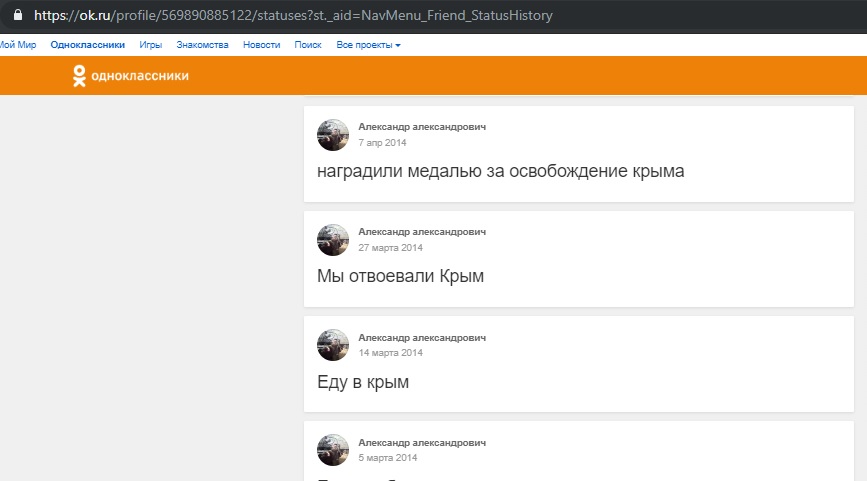Image resolution: width=867 pixels, height=481 pixels.
Task: Click author name on 7 апр 2014 post
Action: (422, 127)
